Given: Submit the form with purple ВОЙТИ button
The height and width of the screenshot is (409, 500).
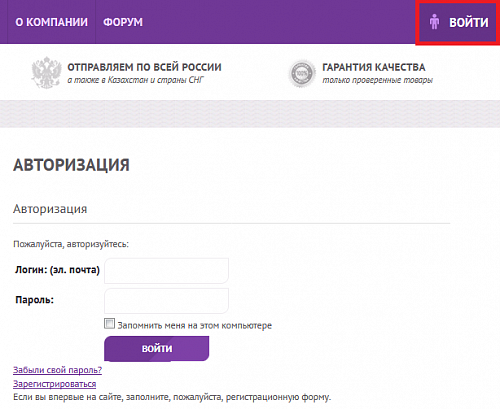Looking at the screenshot, I should point(157,349).
